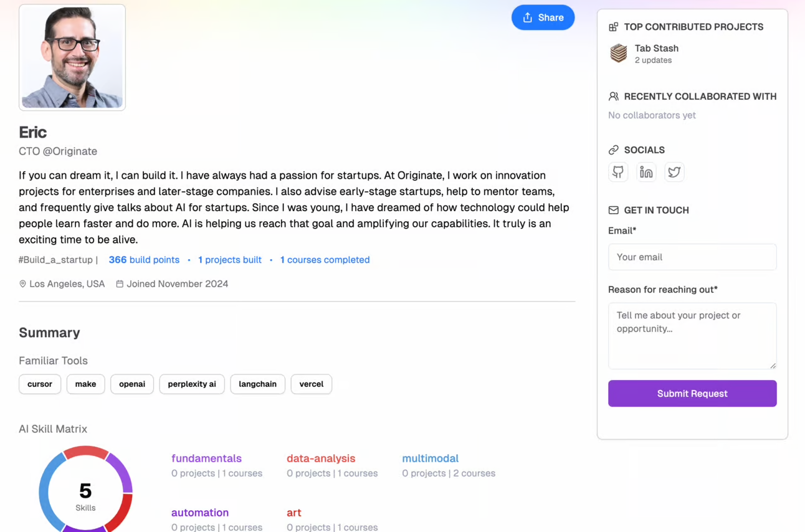Open the 366 build points link
This screenshot has height=532, width=805.
[x=144, y=260]
